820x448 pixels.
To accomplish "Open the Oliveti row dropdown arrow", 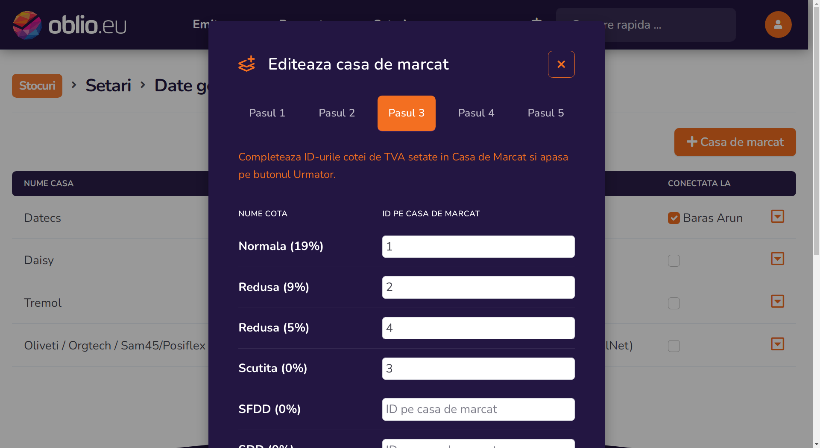I will coord(777,344).
